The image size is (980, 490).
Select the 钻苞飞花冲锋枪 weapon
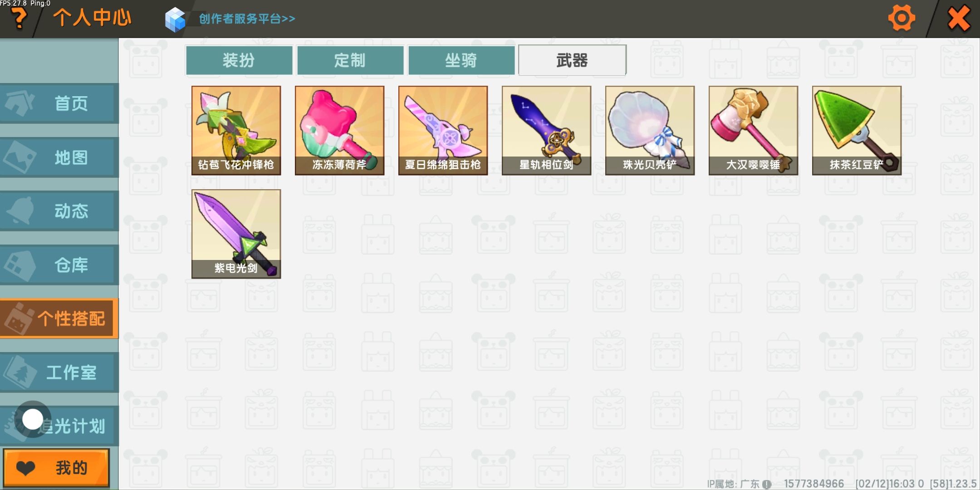pyautogui.click(x=236, y=130)
